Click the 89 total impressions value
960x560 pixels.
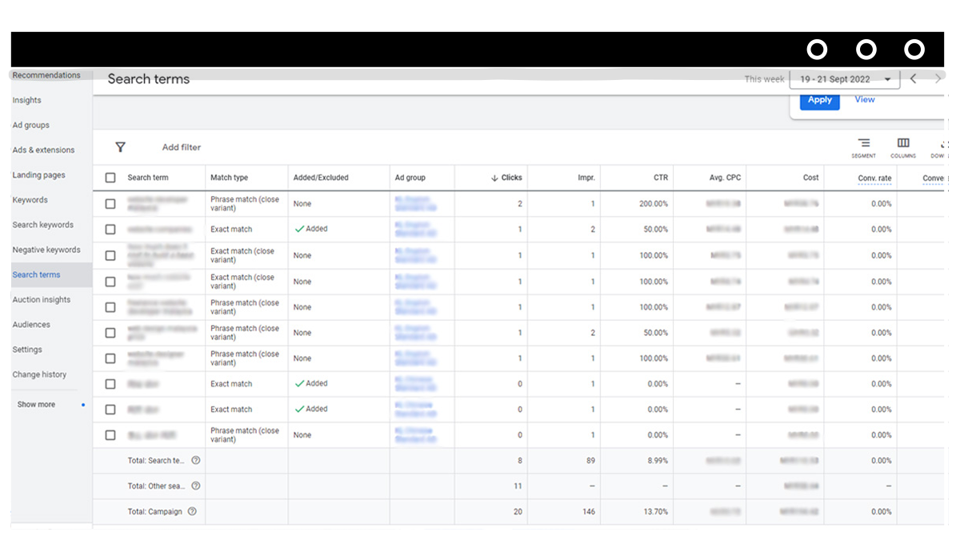pyautogui.click(x=590, y=461)
